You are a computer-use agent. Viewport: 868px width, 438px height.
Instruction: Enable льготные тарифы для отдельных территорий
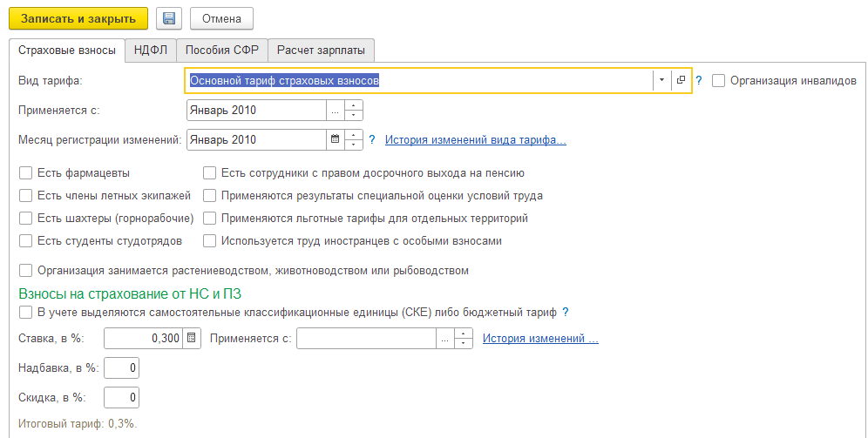pos(209,219)
